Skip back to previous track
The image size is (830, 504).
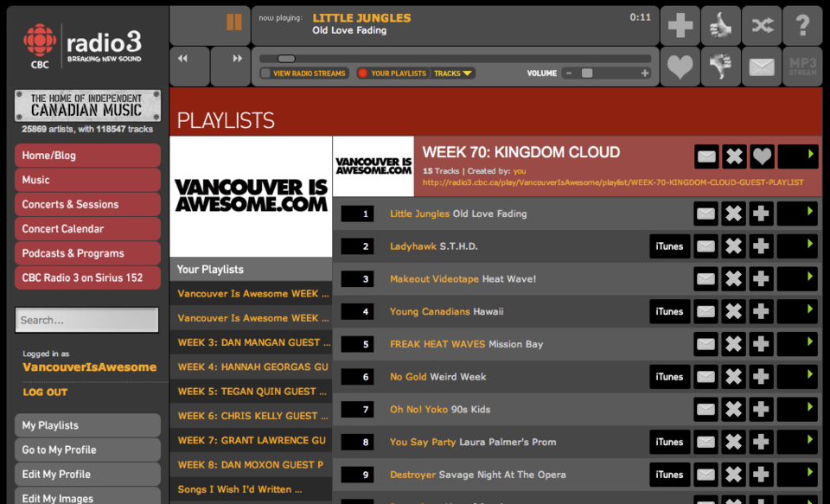(189, 67)
